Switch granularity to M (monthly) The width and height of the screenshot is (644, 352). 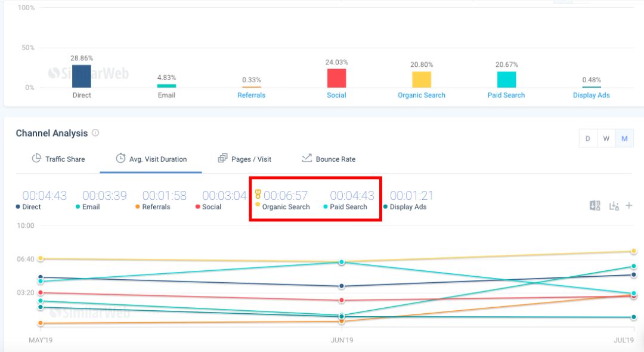pos(624,138)
